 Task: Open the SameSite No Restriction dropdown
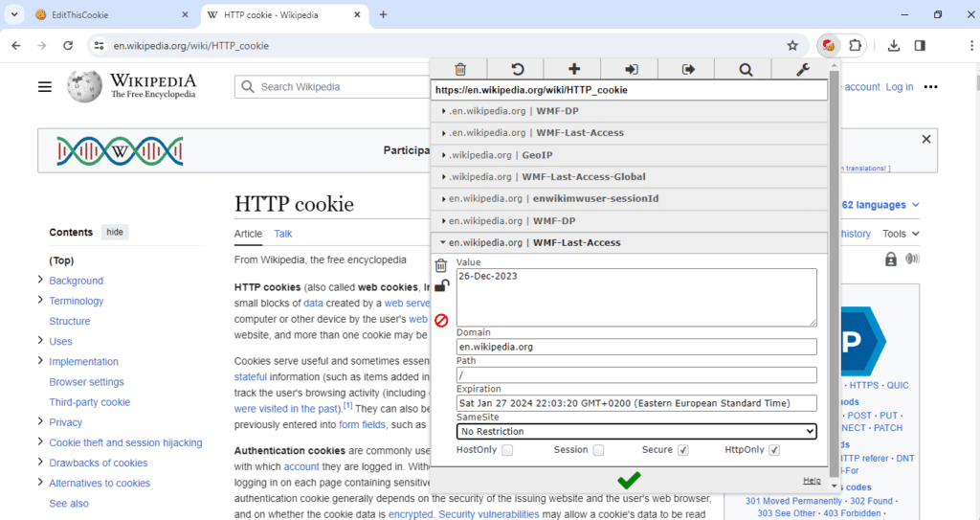point(636,431)
